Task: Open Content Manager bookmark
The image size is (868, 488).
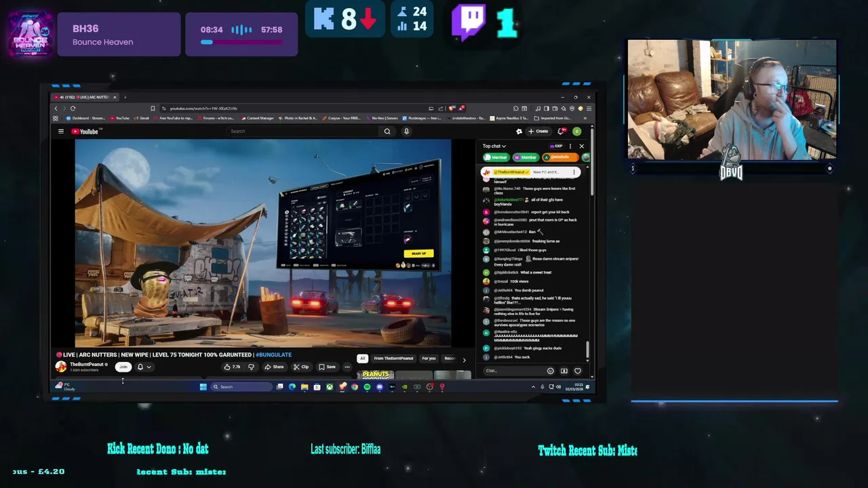Action: coord(257,118)
